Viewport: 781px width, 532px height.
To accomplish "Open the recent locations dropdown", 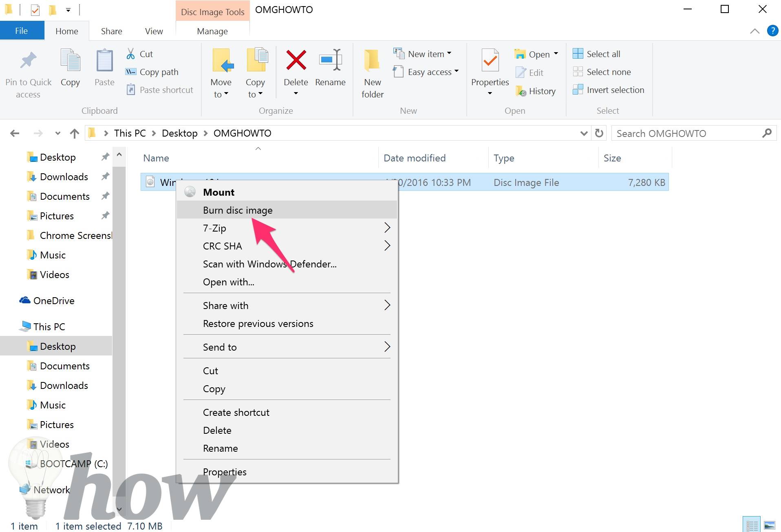I will [57, 133].
